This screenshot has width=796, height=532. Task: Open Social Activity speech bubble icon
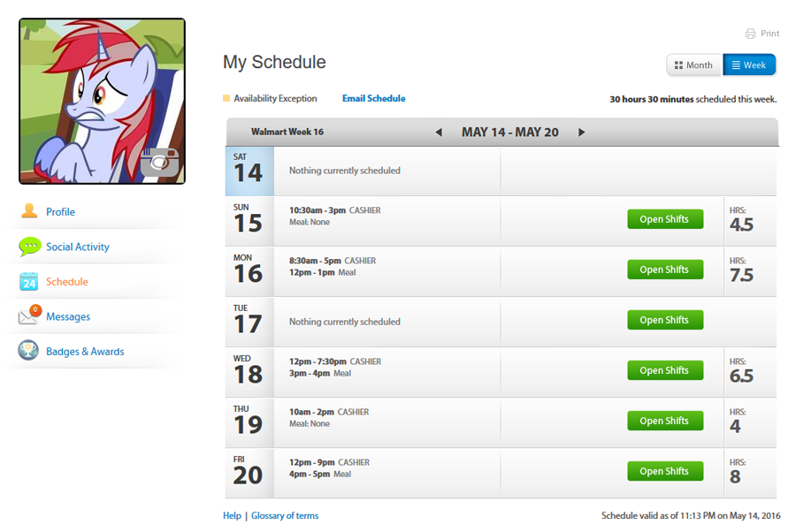[29, 247]
